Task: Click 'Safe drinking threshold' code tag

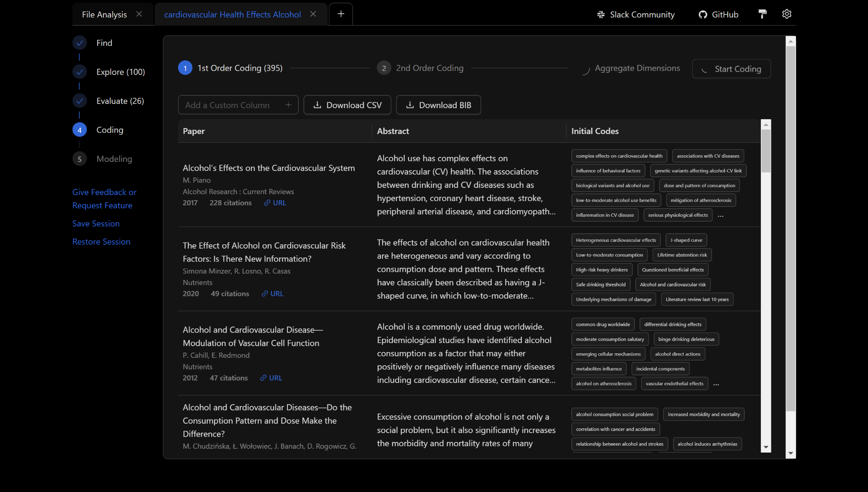Action: click(601, 285)
